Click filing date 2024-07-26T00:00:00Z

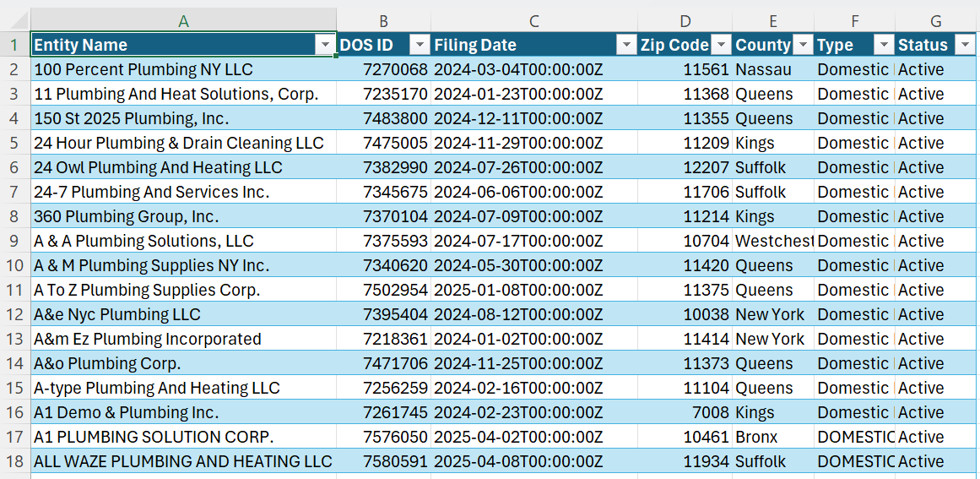[534, 167]
